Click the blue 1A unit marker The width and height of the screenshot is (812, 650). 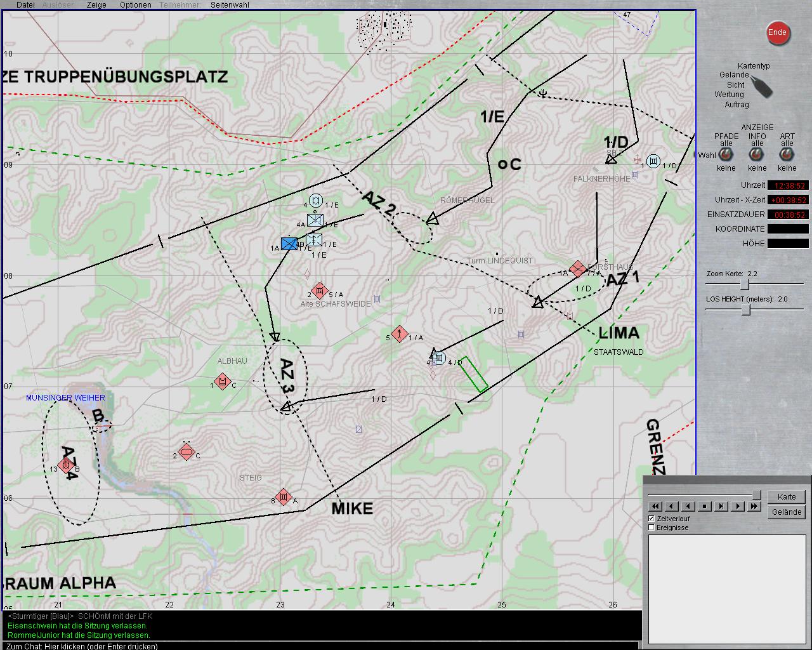coord(289,244)
